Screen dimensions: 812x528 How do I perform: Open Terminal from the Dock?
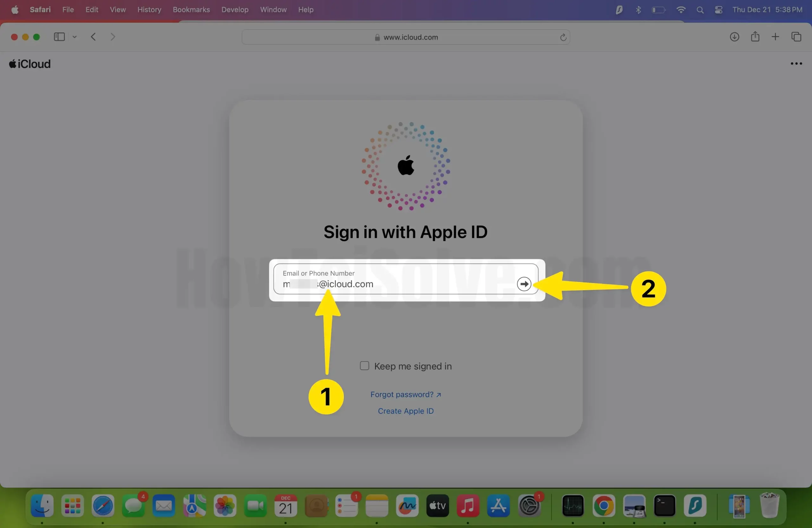coord(664,505)
